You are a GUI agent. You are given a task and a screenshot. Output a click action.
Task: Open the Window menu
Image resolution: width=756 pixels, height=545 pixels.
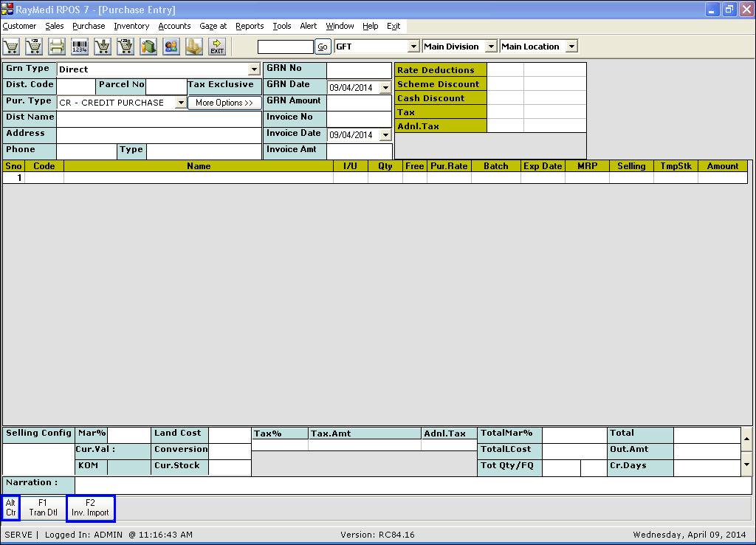point(340,26)
